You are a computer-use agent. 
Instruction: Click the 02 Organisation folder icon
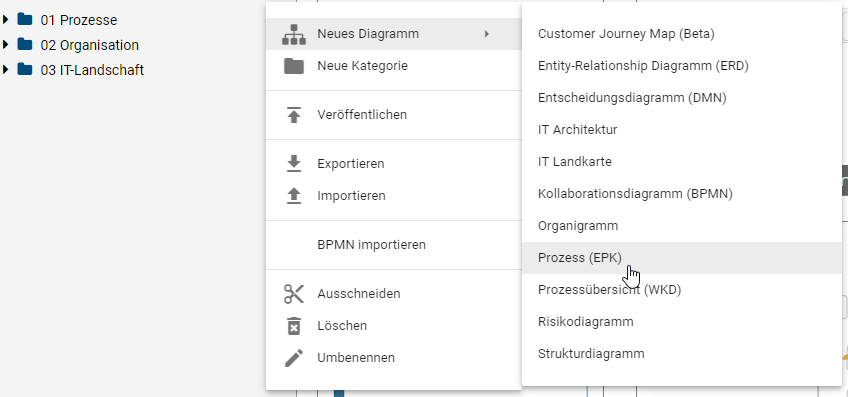point(24,44)
